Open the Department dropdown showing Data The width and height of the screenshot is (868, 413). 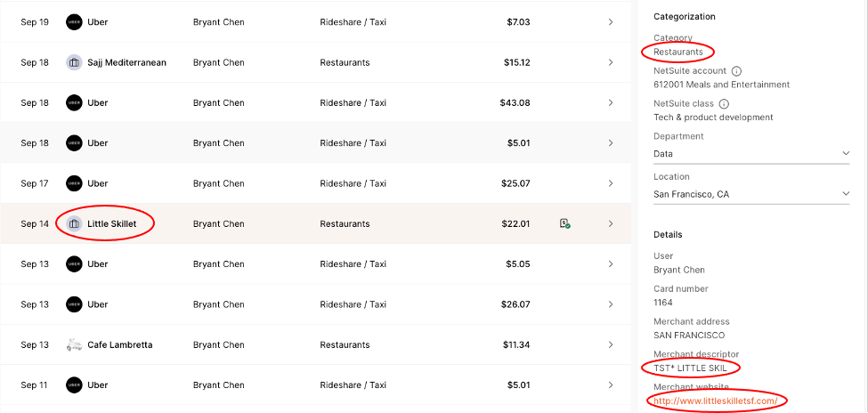click(751, 154)
